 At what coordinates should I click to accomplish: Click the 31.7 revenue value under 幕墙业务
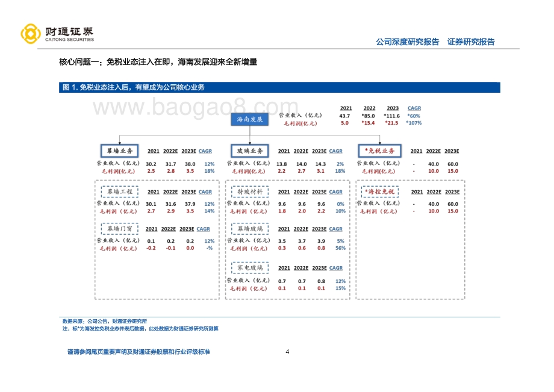[x=170, y=164]
